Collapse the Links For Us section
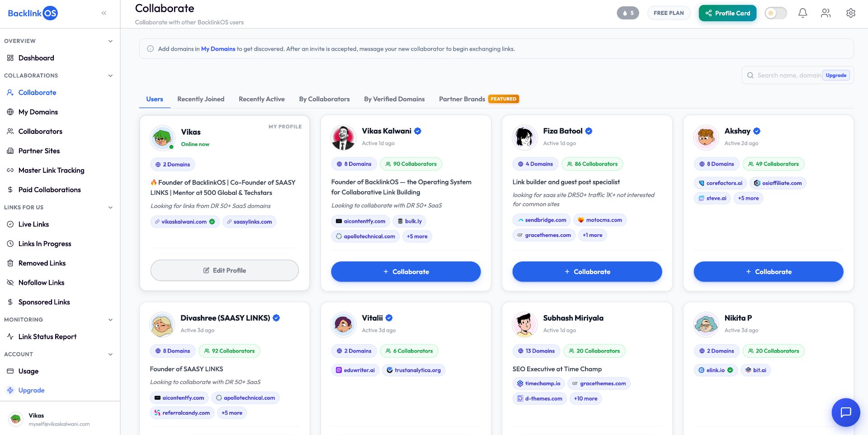Screen dimensions: 868x435 point(110,208)
